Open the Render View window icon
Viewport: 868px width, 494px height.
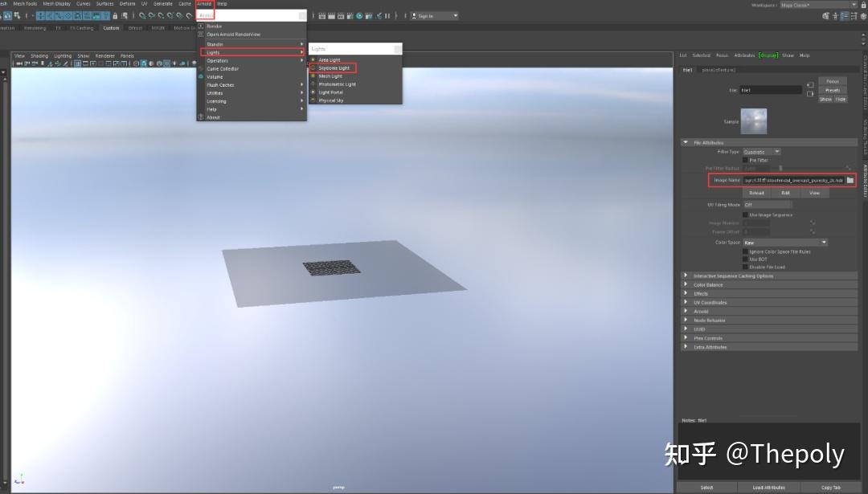[322, 16]
